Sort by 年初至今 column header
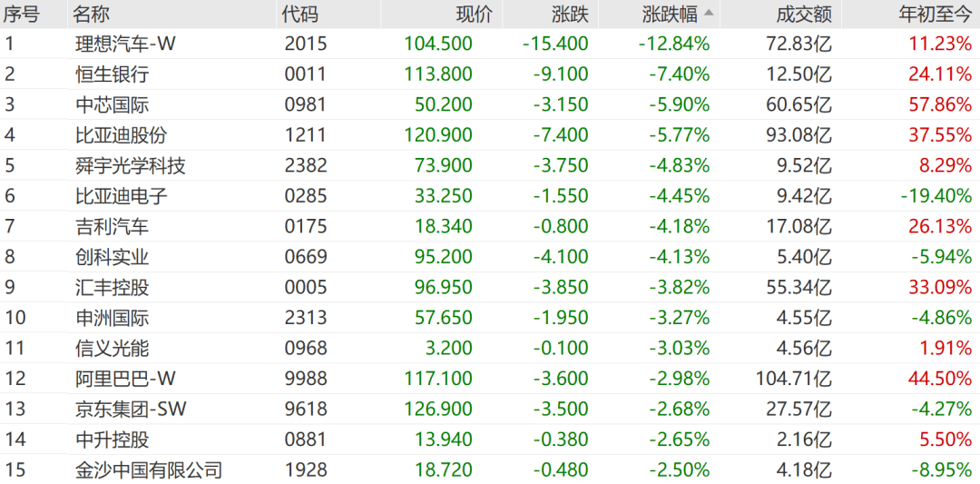The width and height of the screenshot is (980, 484). click(935, 15)
